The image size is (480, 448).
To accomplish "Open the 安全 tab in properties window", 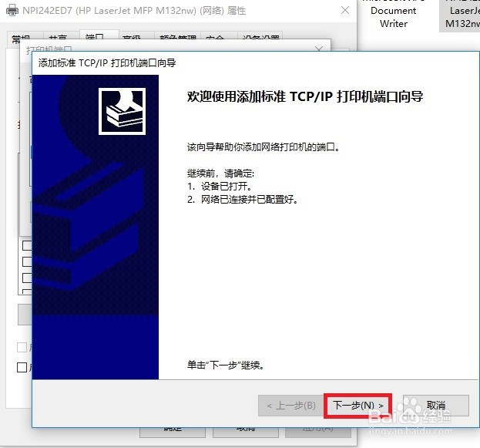I will [x=219, y=37].
